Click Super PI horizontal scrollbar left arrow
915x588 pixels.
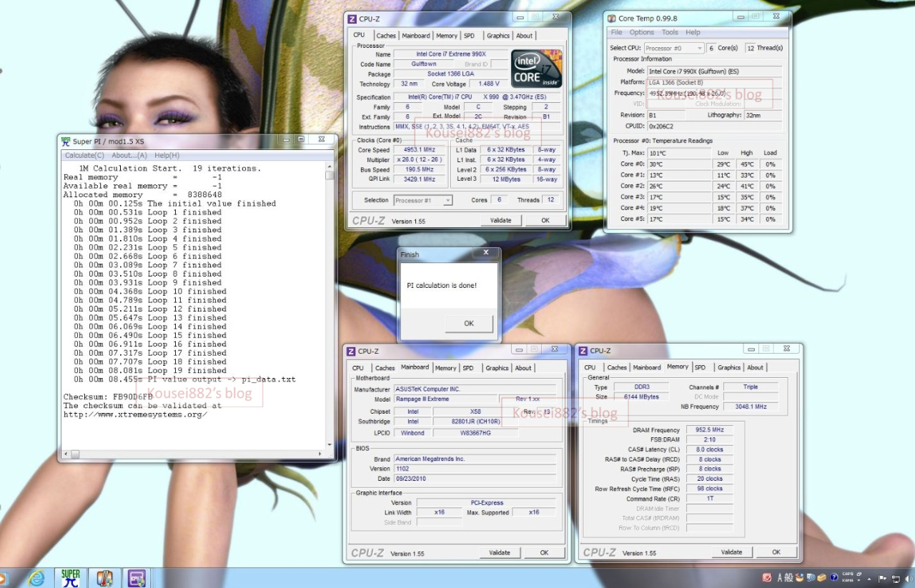tap(66, 454)
